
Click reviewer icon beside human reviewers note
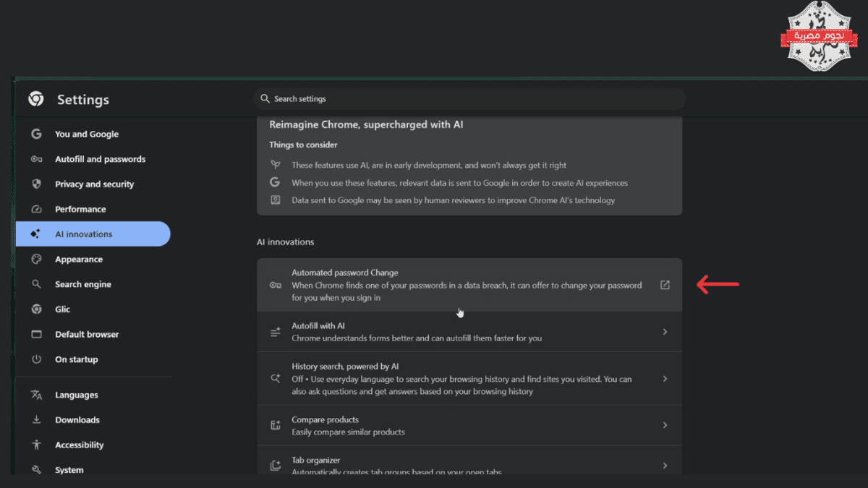coord(275,200)
